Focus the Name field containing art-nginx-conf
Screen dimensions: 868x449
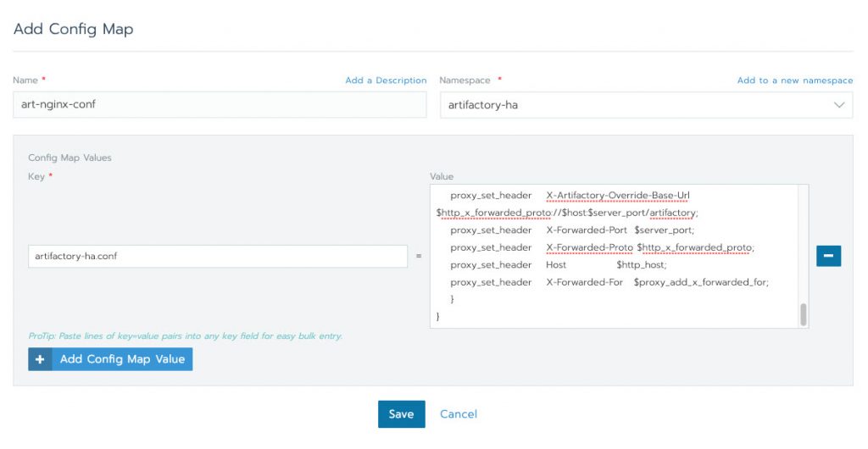point(220,105)
